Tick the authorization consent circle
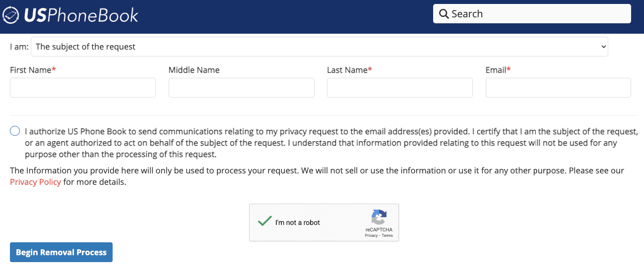Image resolution: width=644 pixels, height=275 pixels. point(15,131)
